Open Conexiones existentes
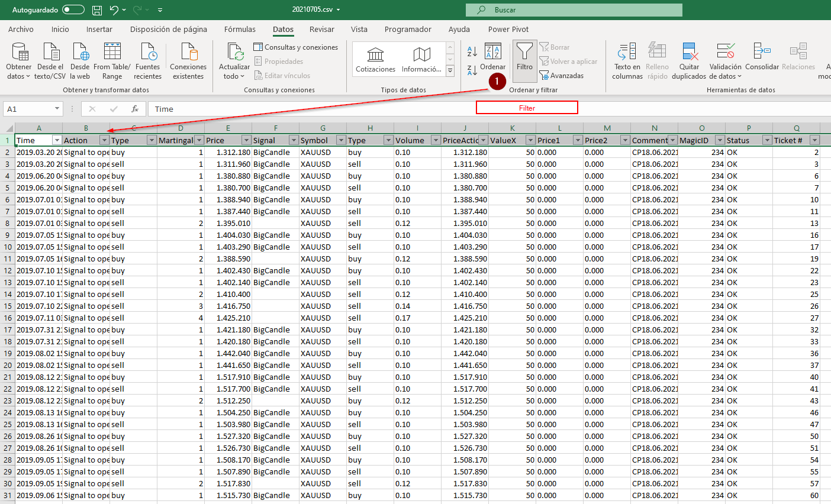The height and width of the screenshot is (504, 831). (x=188, y=61)
